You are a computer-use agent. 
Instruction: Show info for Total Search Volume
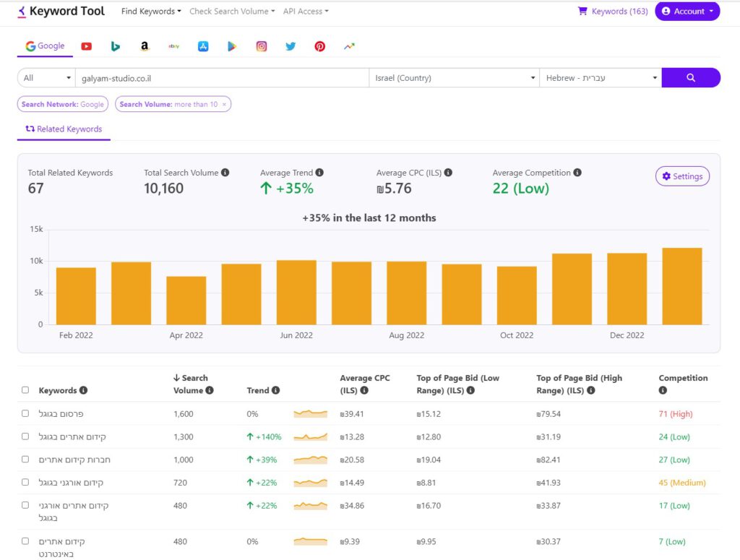225,173
